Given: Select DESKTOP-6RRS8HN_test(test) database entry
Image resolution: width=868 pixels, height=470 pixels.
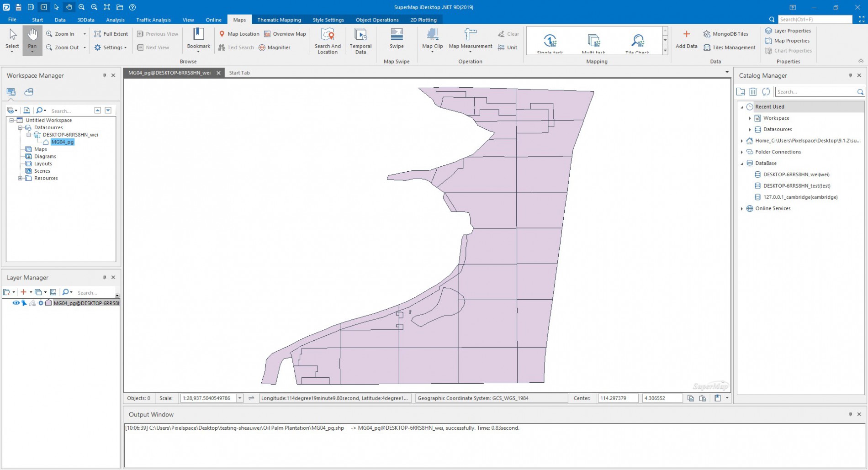Looking at the screenshot, I should (797, 186).
